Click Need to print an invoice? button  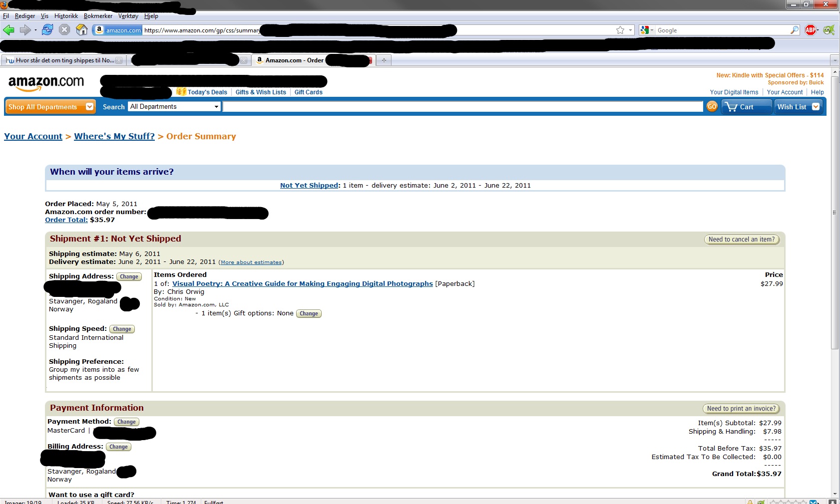[x=741, y=409]
